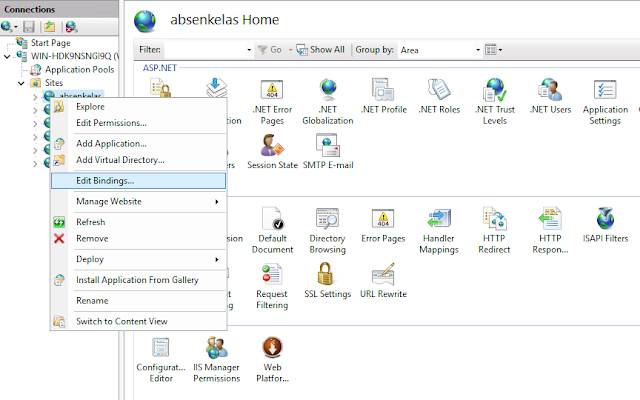Open the Go button dropdown arrow
Viewport: 640px width, 400px height.
[290, 50]
